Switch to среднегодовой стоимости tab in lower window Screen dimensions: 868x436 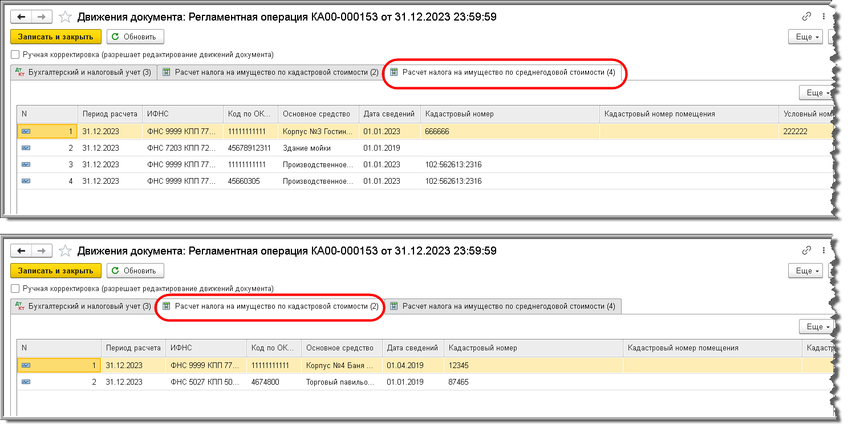503,306
